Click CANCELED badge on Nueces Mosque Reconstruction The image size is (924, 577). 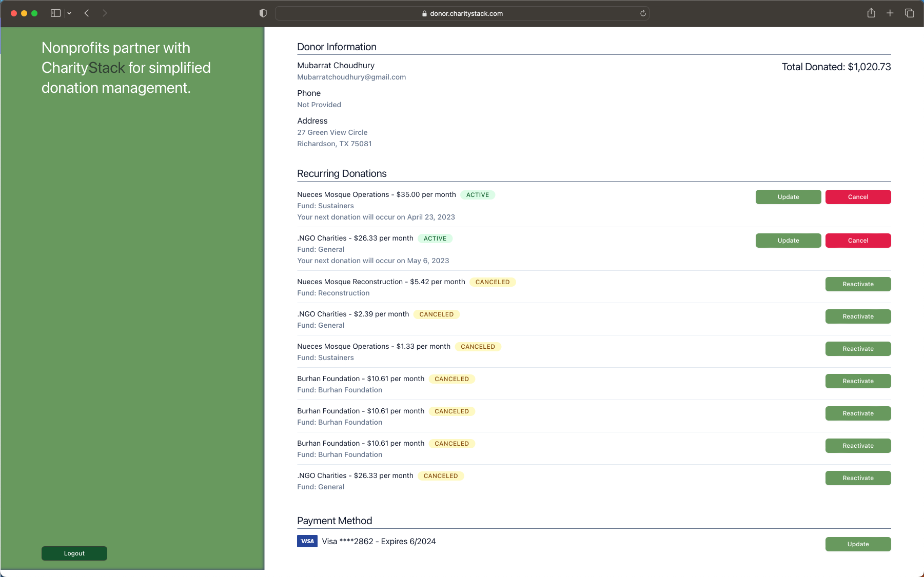point(493,282)
